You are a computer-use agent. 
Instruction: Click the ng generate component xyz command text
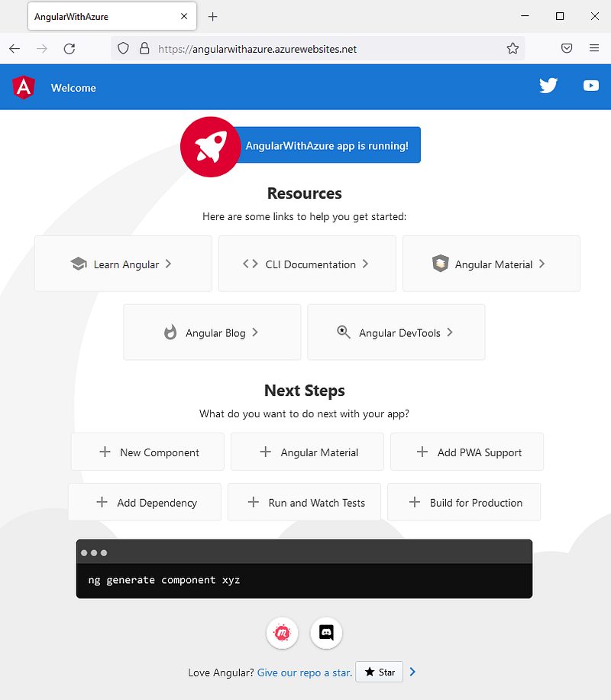[x=163, y=580]
